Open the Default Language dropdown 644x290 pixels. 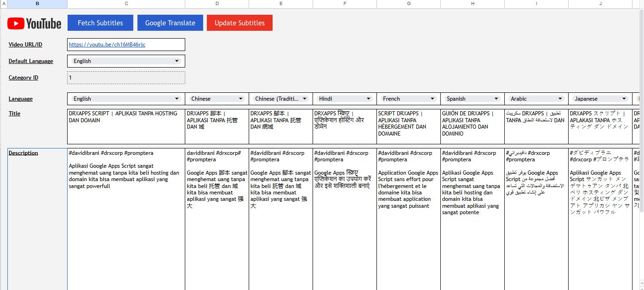(x=126, y=61)
